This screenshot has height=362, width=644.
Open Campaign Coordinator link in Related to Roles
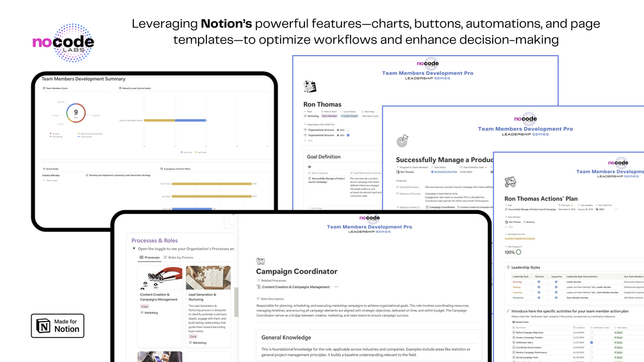440,207
